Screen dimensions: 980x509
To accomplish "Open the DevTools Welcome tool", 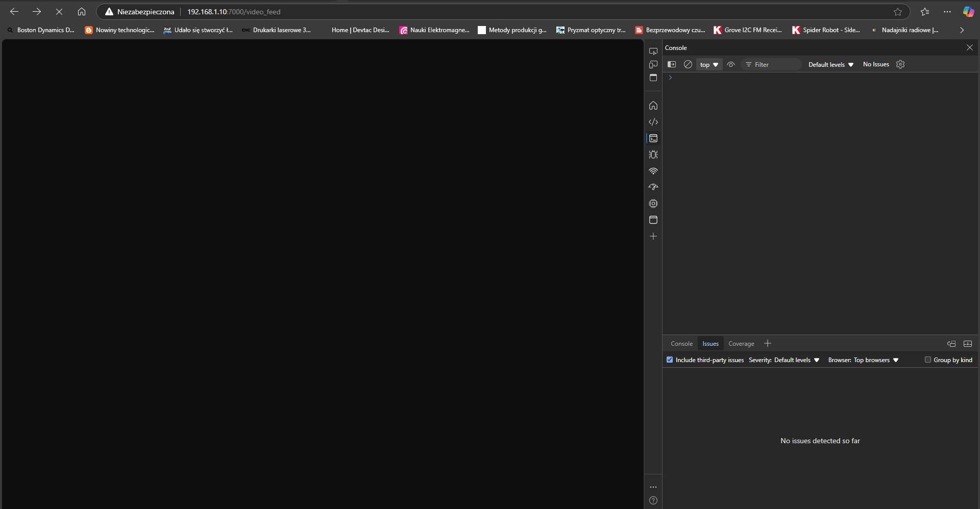I will pyautogui.click(x=653, y=106).
